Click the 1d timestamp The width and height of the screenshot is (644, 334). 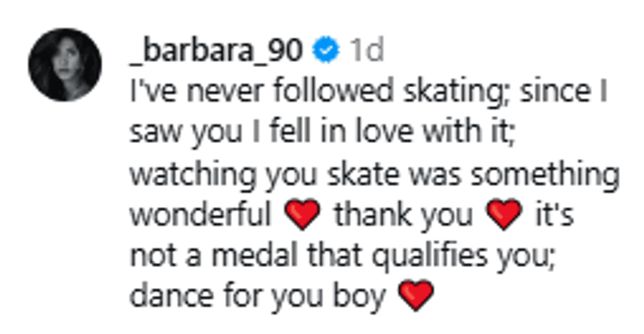[x=366, y=51]
